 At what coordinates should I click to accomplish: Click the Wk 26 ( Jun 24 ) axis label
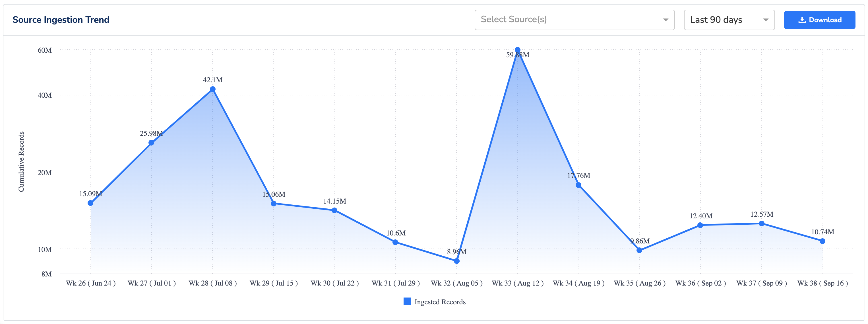pyautogui.click(x=91, y=283)
